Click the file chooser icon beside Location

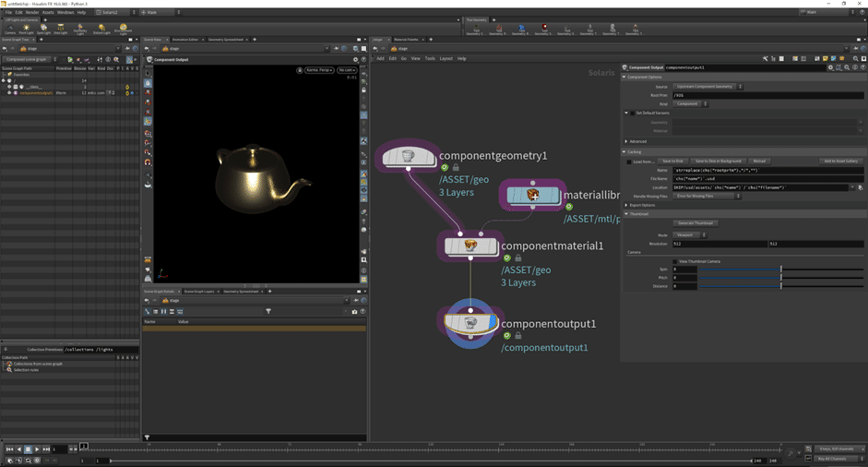860,187
